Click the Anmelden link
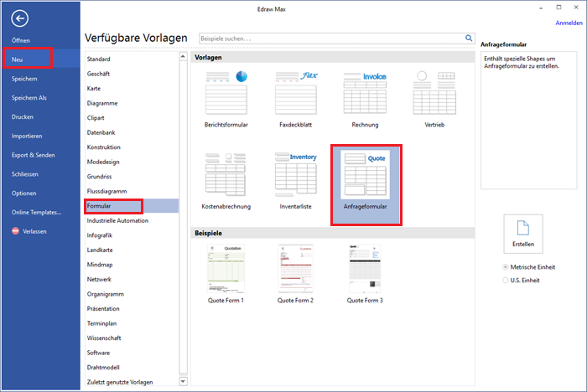Image resolution: width=587 pixels, height=392 pixels. click(x=569, y=23)
